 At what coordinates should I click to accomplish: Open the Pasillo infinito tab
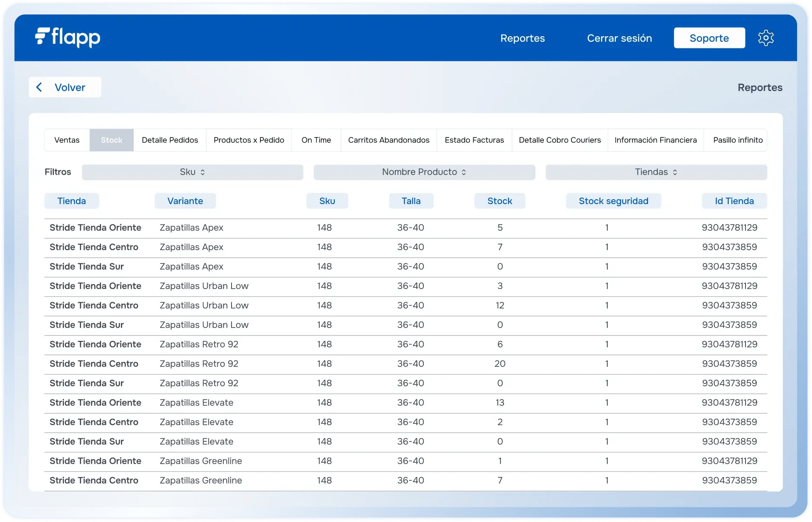(x=738, y=140)
